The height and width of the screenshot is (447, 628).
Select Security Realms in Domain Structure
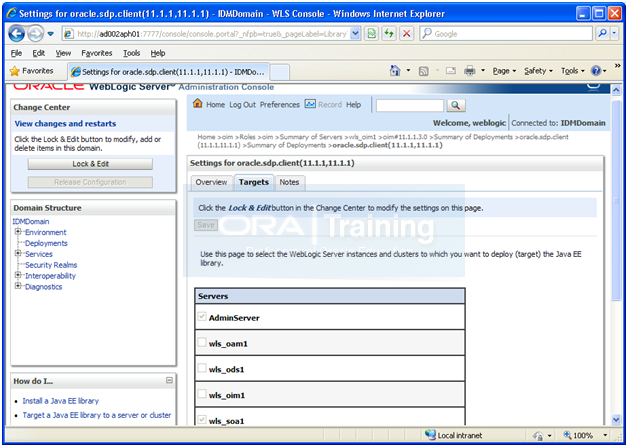pyautogui.click(x=51, y=265)
